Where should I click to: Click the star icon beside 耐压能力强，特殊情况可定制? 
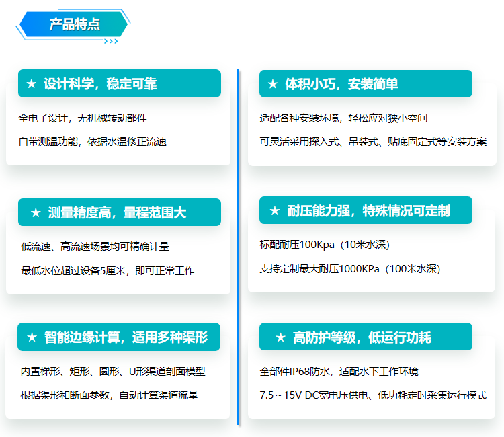click(x=274, y=211)
